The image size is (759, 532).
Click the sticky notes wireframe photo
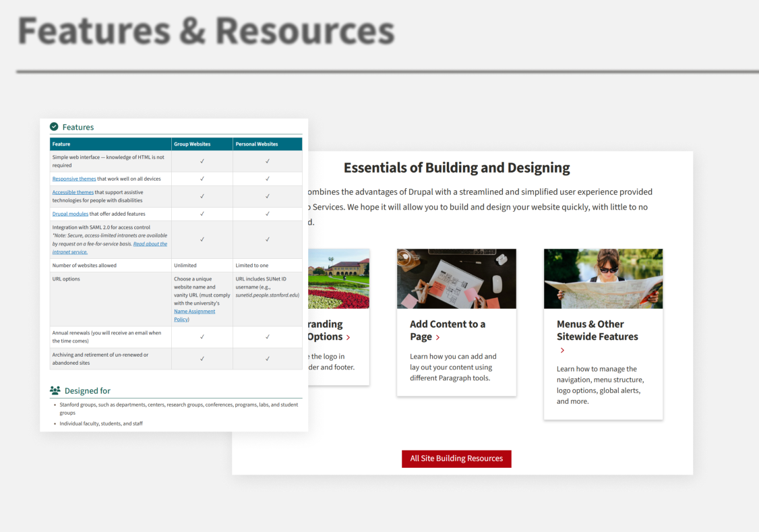[456, 279]
